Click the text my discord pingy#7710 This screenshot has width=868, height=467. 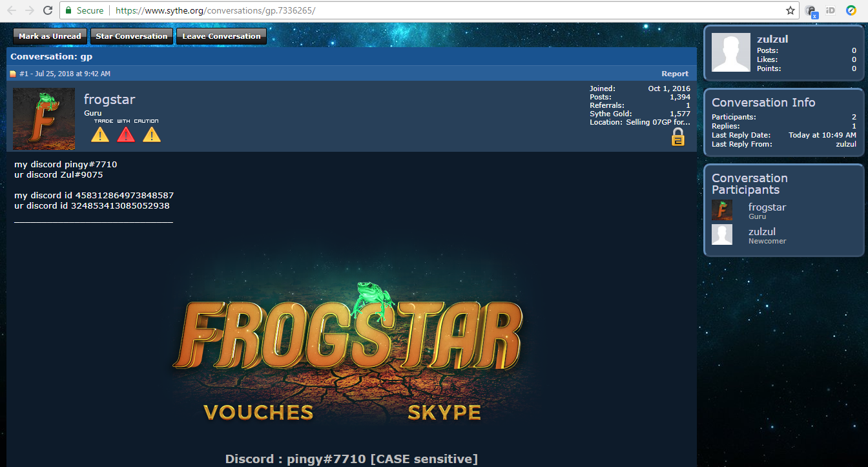[66, 165]
